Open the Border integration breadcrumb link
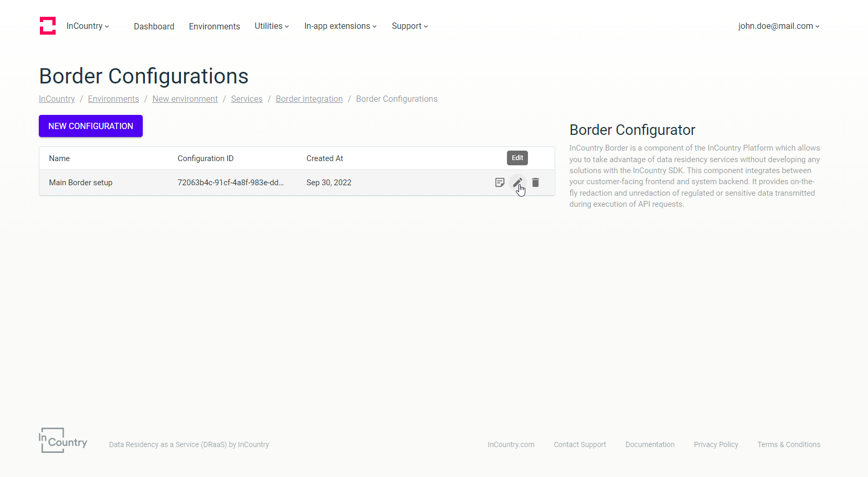Image resolution: width=868 pixels, height=477 pixels. coord(309,99)
